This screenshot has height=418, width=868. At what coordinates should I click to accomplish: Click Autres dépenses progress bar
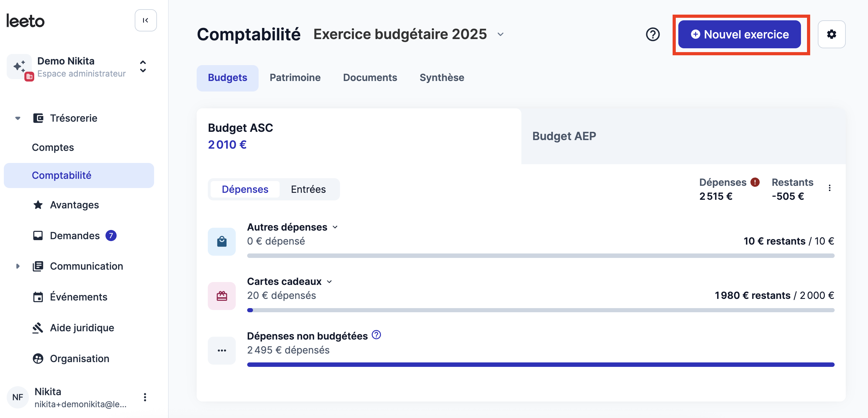[x=541, y=256]
